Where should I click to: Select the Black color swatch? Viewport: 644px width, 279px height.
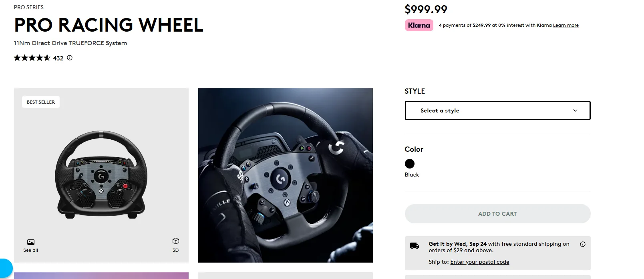410,164
